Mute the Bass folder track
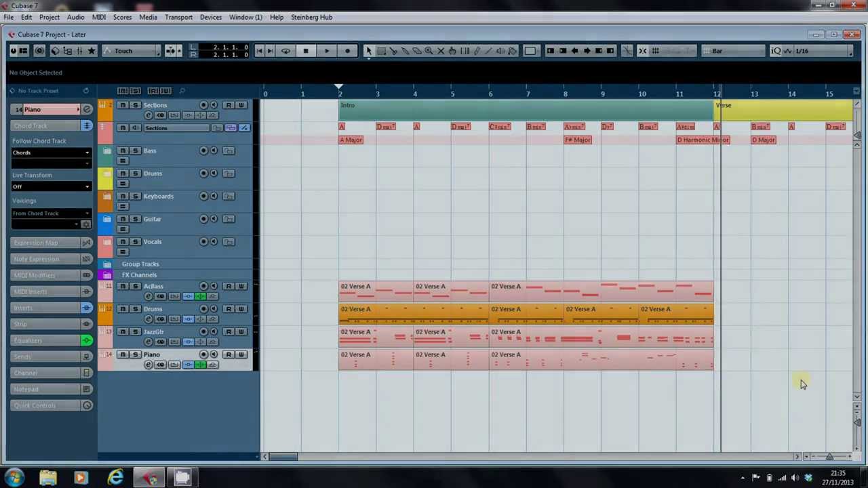The image size is (868, 488). [123, 150]
